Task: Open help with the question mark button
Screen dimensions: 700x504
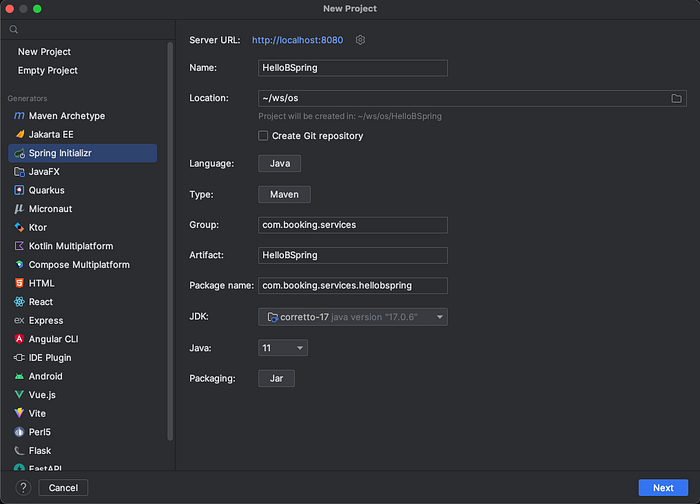Action: (x=22, y=488)
